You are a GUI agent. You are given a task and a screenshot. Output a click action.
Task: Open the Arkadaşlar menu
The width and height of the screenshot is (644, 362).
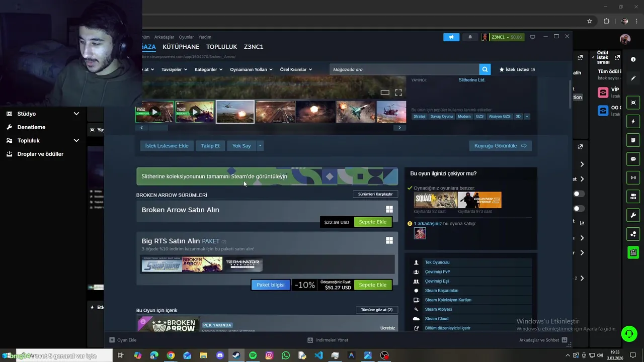pos(164,37)
